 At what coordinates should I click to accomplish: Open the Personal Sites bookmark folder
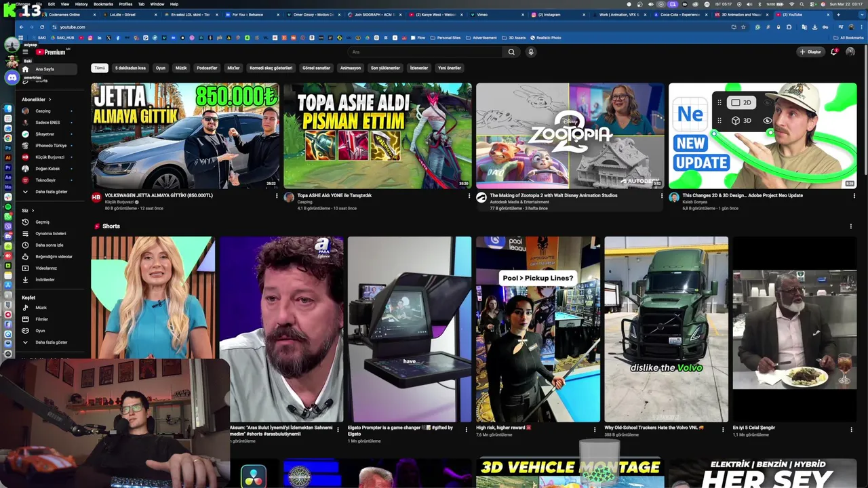click(446, 38)
